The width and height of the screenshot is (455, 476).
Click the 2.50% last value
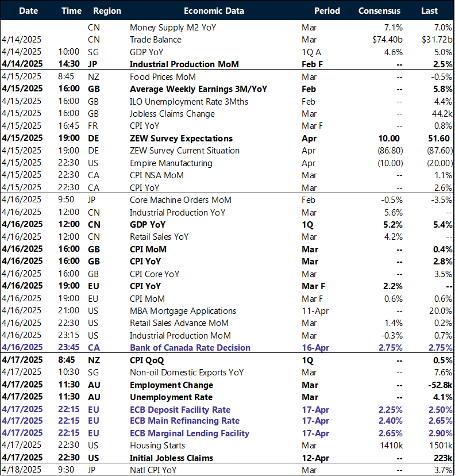pos(441,410)
